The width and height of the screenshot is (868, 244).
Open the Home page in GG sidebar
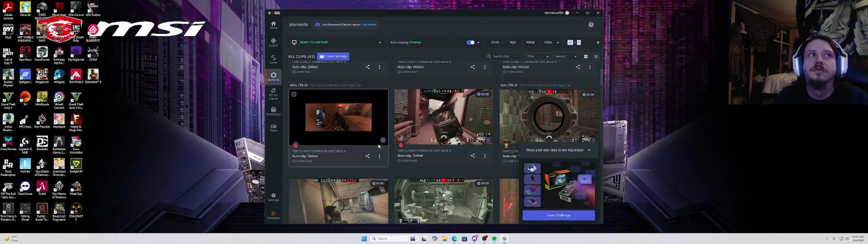(273, 25)
